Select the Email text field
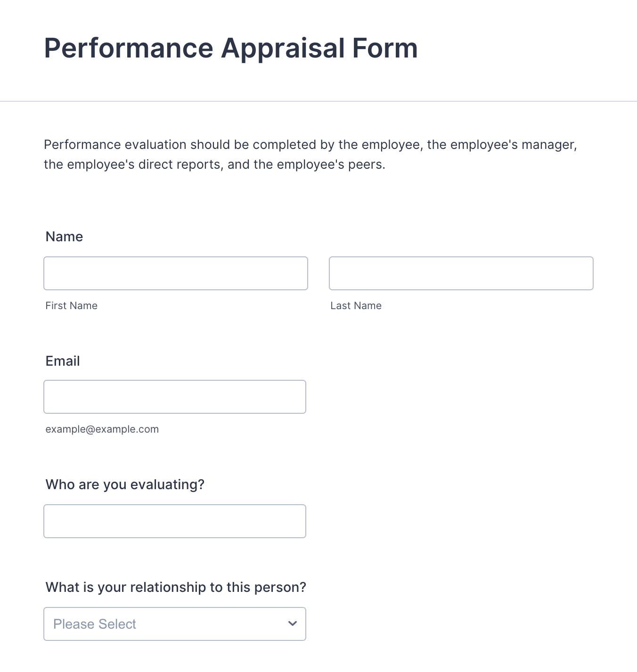Screen dimensions: 637x672 174,397
